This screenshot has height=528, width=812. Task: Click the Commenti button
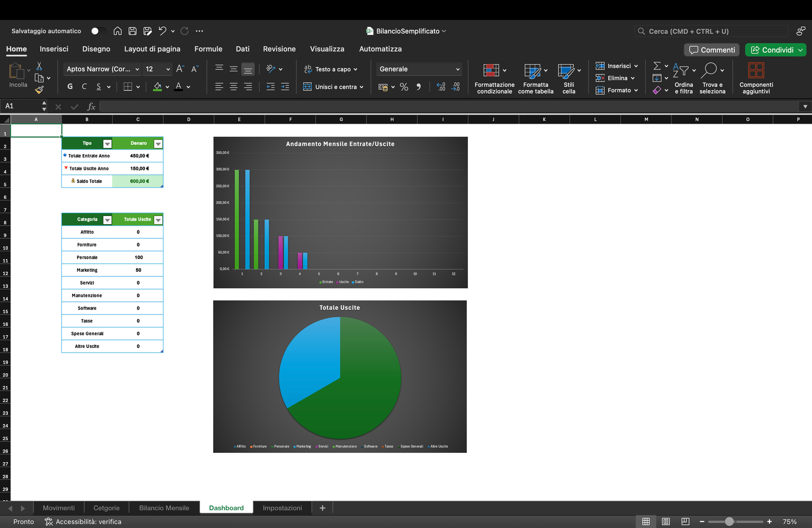coord(712,50)
